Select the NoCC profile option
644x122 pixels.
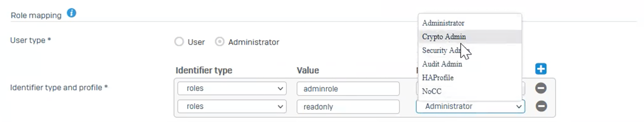point(432,91)
